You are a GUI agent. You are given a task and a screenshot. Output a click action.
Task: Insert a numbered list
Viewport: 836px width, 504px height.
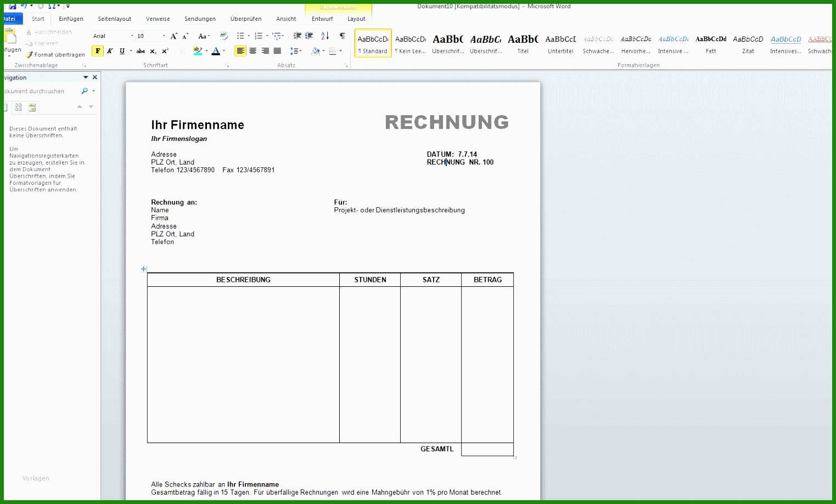click(259, 36)
